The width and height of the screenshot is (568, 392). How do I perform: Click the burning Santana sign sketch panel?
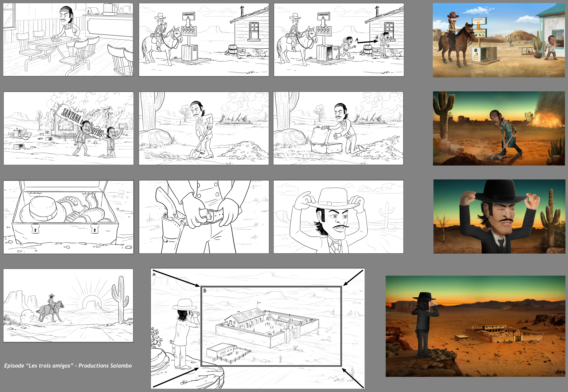click(x=68, y=128)
